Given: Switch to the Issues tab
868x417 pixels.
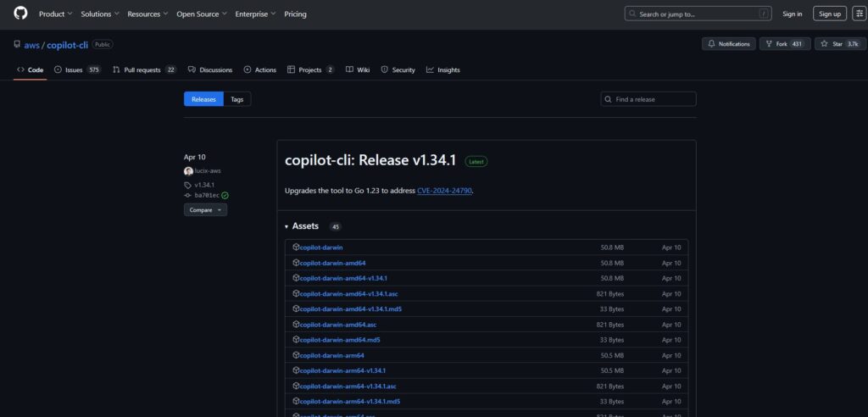Looking at the screenshot, I should tap(77, 69).
